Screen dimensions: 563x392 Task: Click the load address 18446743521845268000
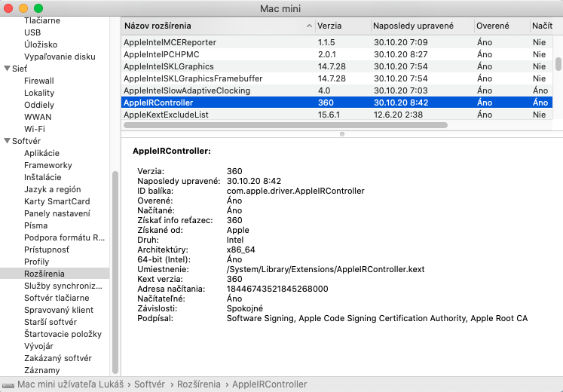[x=277, y=289]
